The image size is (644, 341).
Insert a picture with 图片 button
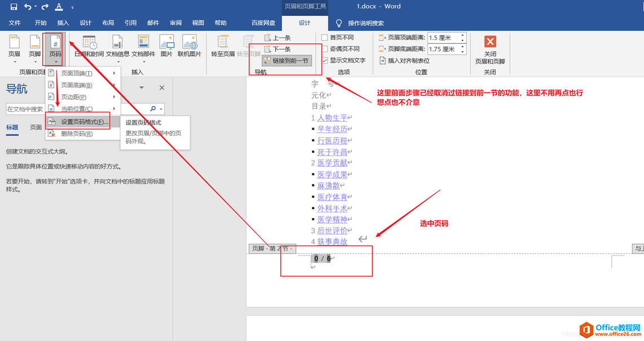[x=166, y=46]
